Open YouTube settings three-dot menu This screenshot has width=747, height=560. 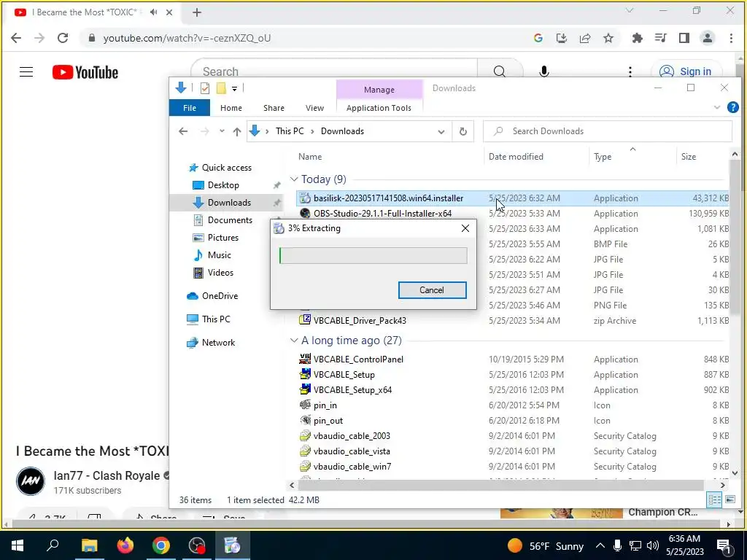(630, 72)
